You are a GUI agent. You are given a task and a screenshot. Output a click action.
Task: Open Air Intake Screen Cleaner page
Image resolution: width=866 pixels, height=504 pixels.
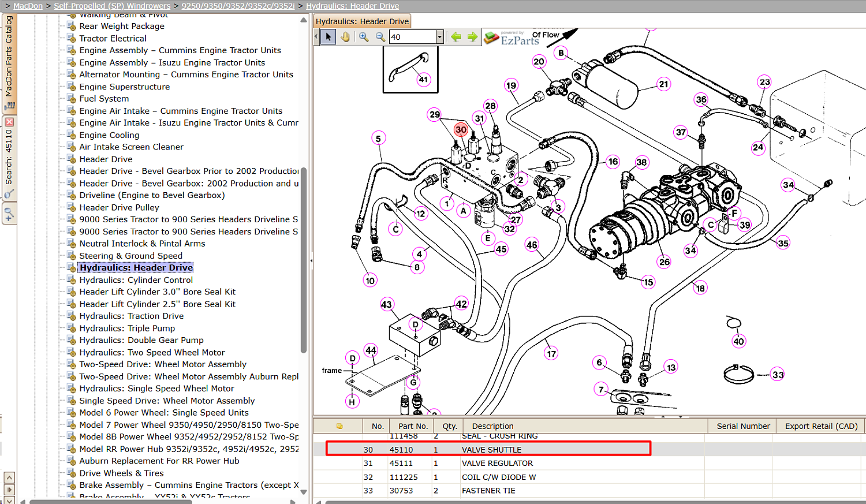[131, 147]
